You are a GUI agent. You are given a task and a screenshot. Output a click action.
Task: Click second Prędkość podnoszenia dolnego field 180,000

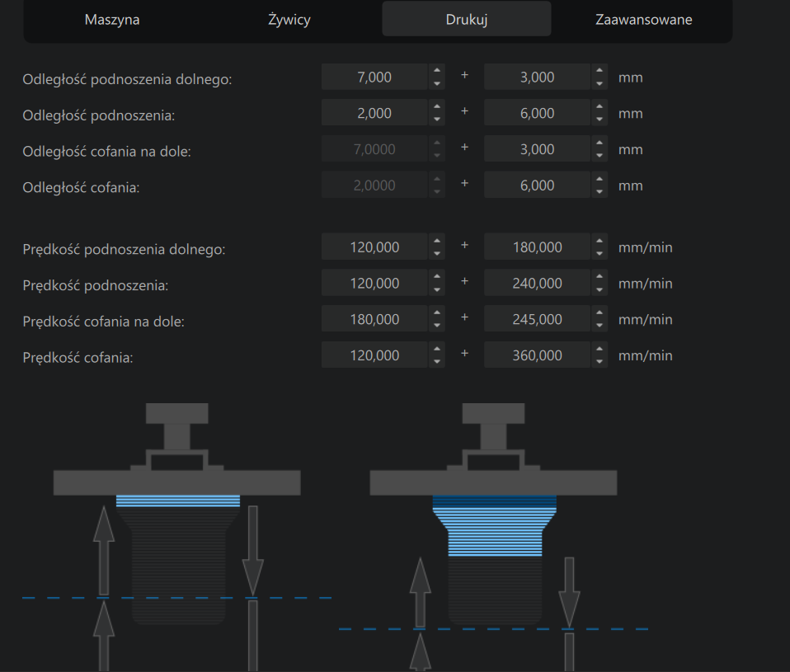(537, 247)
